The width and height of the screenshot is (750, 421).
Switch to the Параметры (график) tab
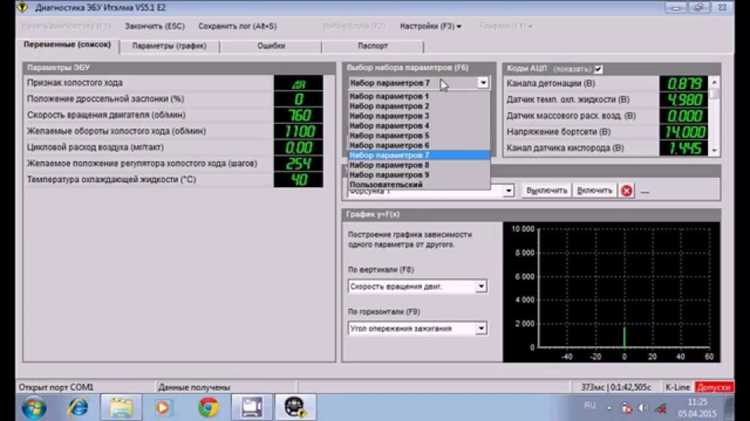click(x=169, y=46)
